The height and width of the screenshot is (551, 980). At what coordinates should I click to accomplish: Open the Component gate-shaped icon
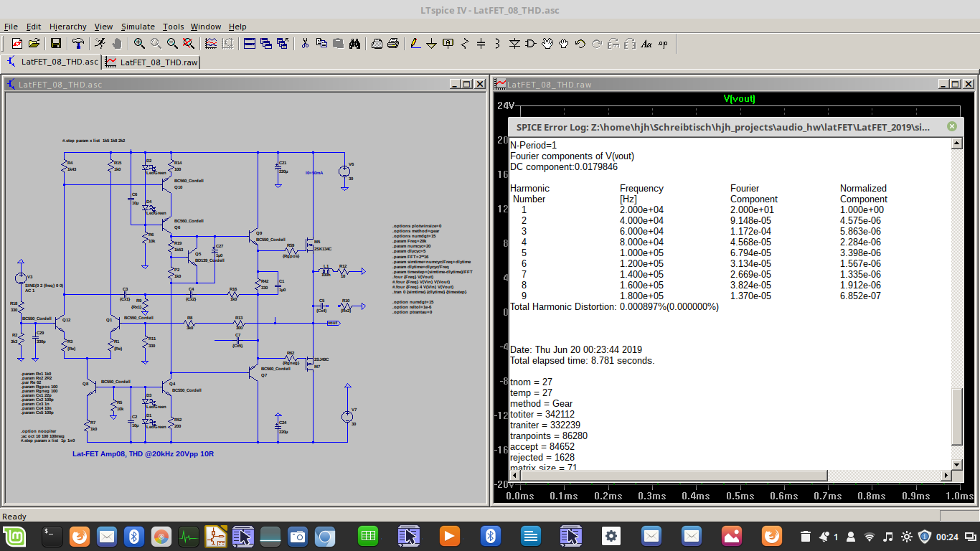coord(531,44)
